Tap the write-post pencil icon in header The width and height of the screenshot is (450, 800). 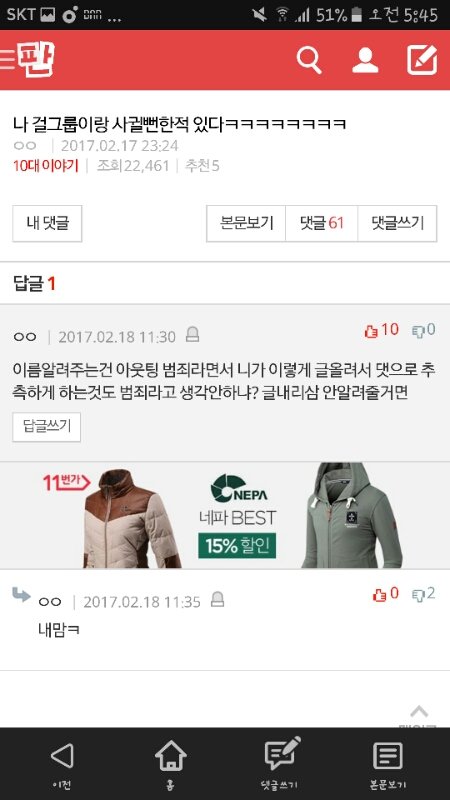[x=422, y=60]
